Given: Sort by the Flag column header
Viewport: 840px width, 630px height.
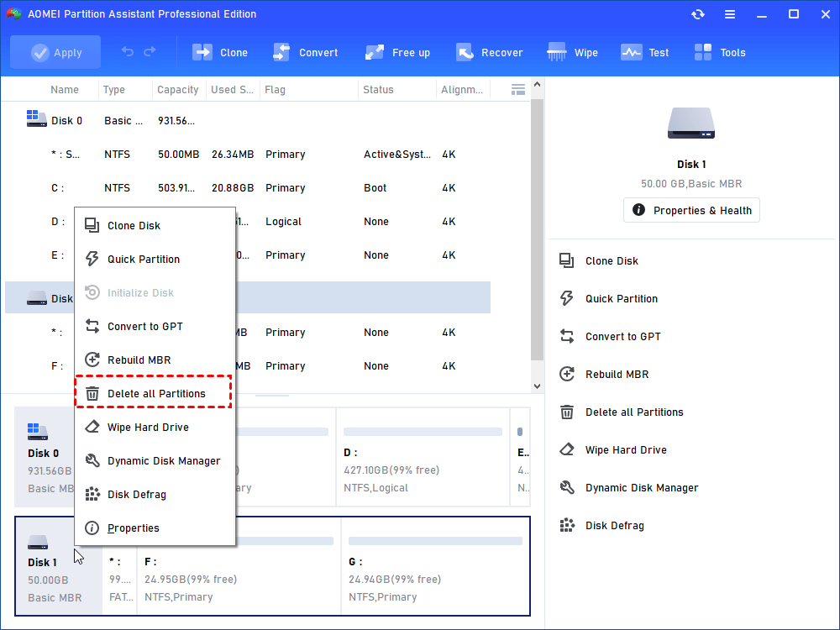Looking at the screenshot, I should click(x=275, y=90).
